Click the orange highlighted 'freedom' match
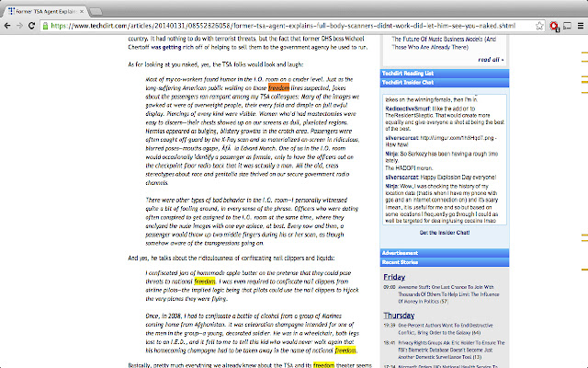Screen dimensions: 588x368 [278, 88]
